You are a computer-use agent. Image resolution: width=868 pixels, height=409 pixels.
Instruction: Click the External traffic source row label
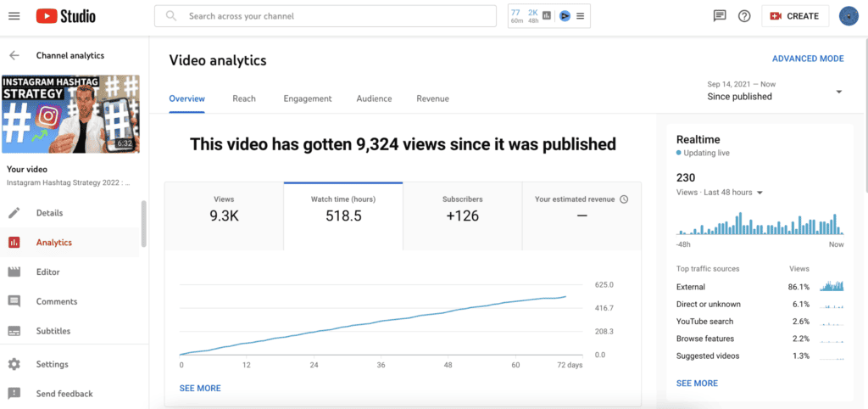click(691, 287)
